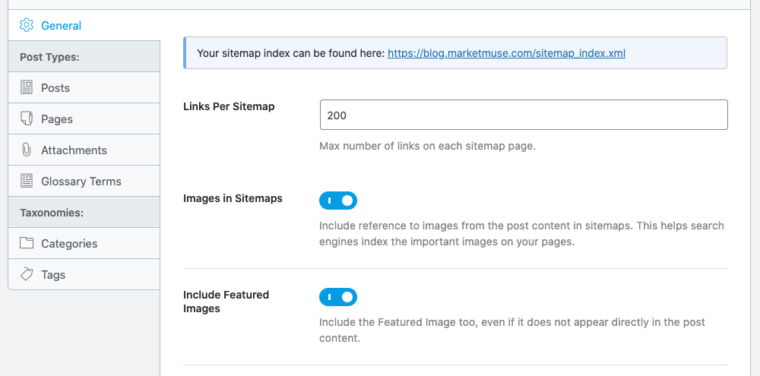Open the General settings tab
This screenshot has height=376, width=760.
pyautogui.click(x=84, y=25)
